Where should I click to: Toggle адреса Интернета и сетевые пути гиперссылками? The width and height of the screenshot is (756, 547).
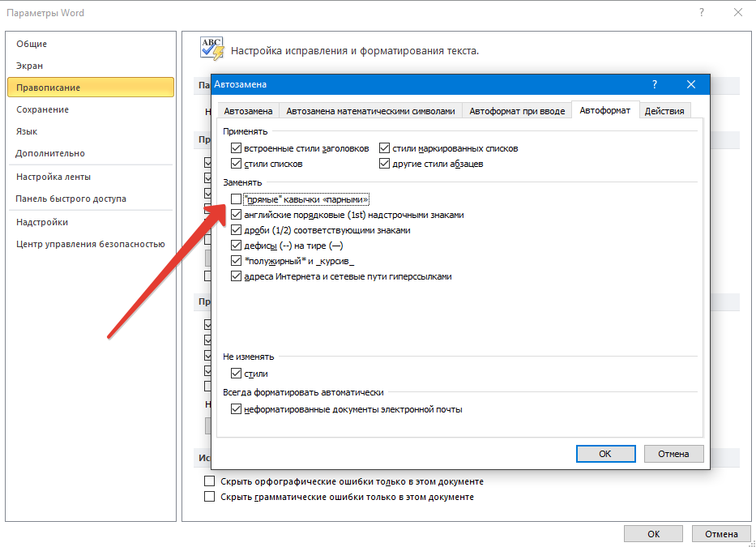point(236,276)
